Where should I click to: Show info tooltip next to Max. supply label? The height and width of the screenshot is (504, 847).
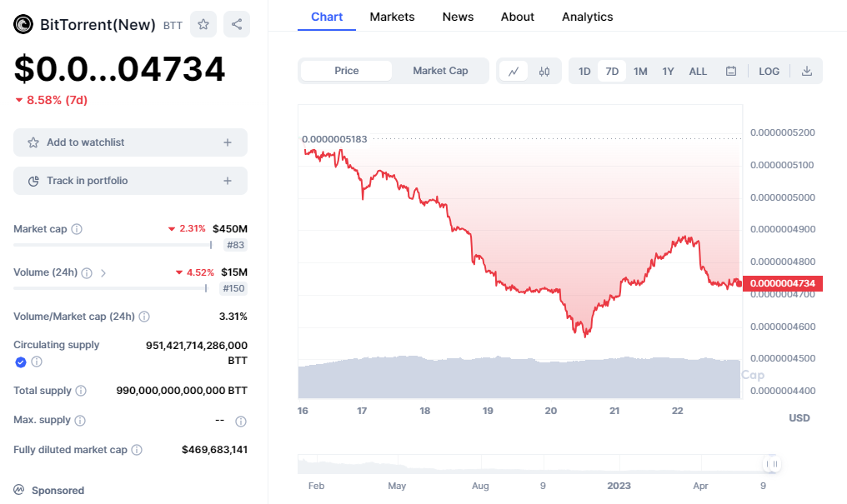(80, 421)
